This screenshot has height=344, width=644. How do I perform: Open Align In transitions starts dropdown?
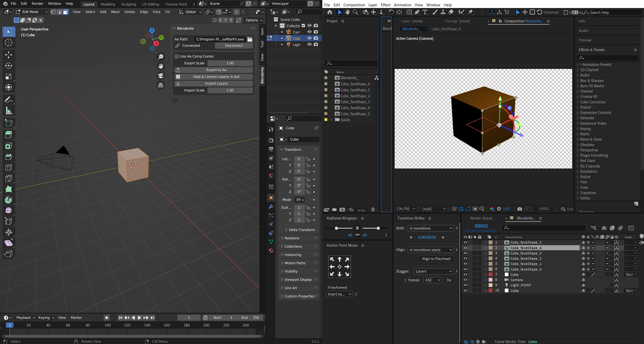[431, 250]
